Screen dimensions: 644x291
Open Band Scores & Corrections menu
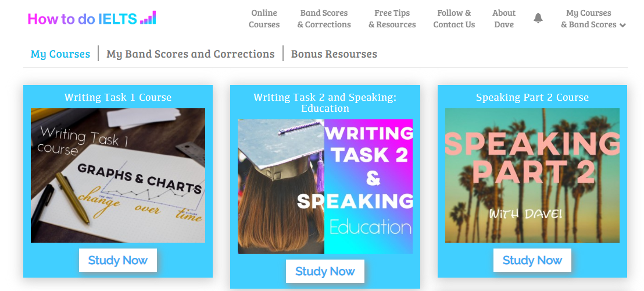[324, 19]
